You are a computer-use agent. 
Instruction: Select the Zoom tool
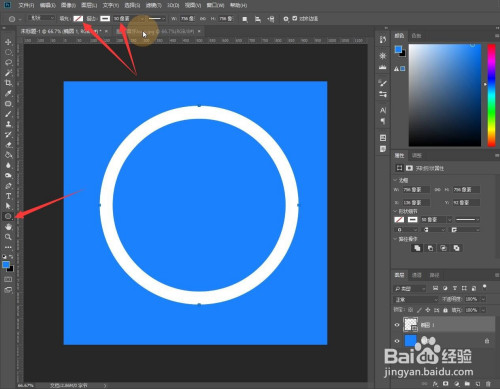[8, 237]
